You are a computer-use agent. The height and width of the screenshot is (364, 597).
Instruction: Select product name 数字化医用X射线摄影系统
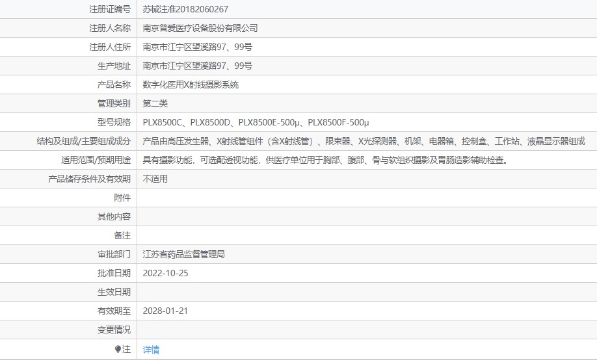[191, 84]
